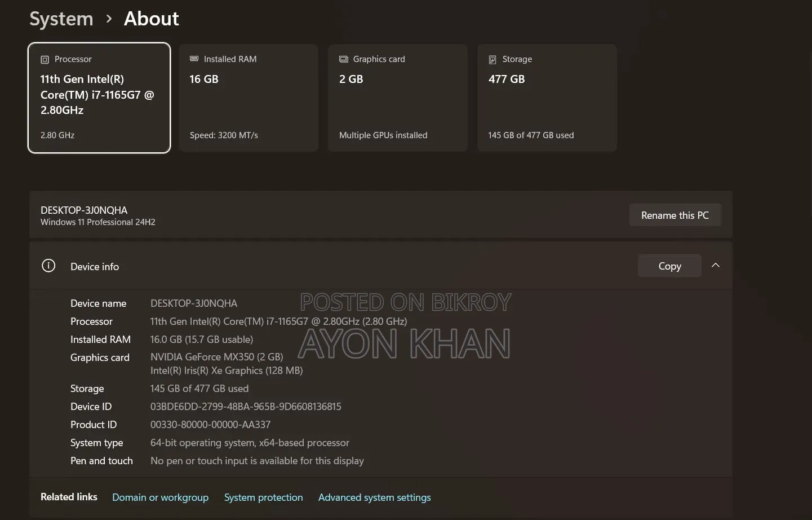Click the Processor chip icon
Image resolution: width=812 pixels, height=520 pixels.
[45, 60]
